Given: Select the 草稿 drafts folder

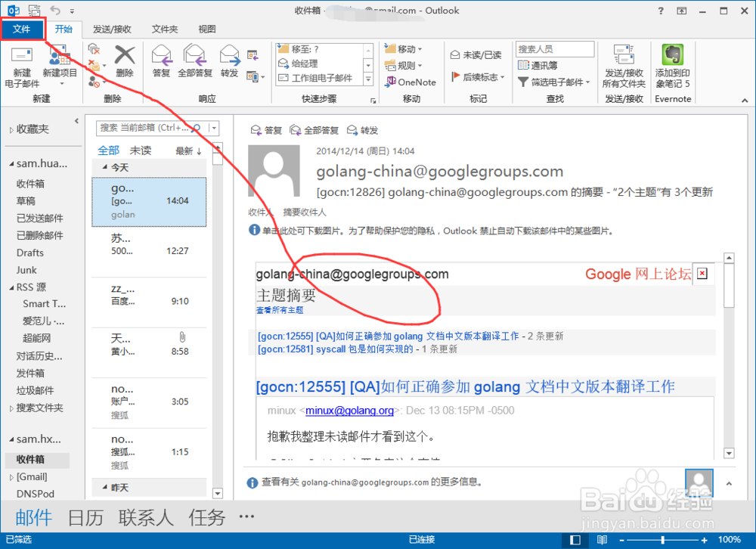Looking at the screenshot, I should [x=26, y=200].
